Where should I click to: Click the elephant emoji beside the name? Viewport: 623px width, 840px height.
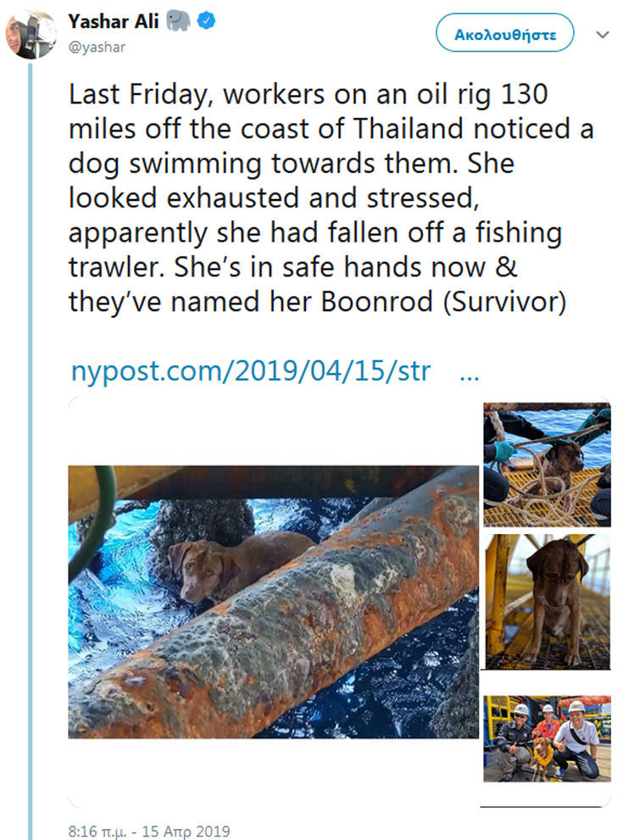pyautogui.click(x=178, y=21)
